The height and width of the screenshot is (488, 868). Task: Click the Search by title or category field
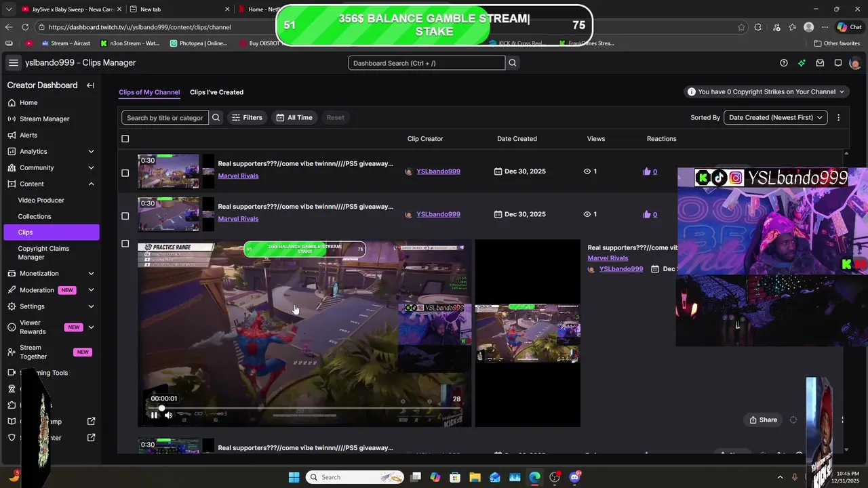pos(165,117)
